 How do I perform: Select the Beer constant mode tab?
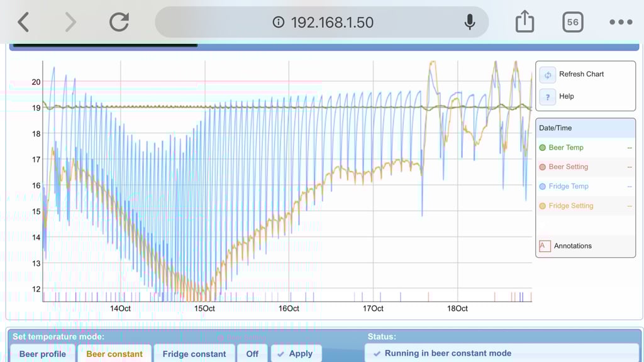tap(114, 354)
